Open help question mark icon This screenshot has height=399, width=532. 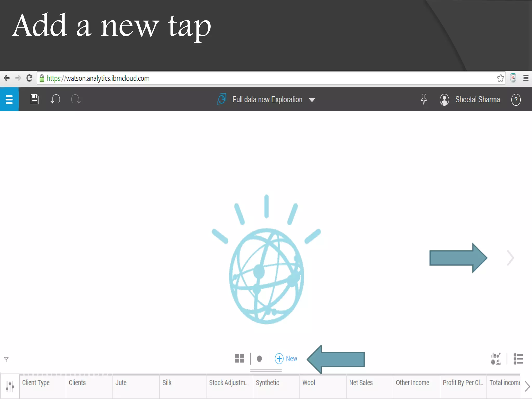click(x=516, y=100)
